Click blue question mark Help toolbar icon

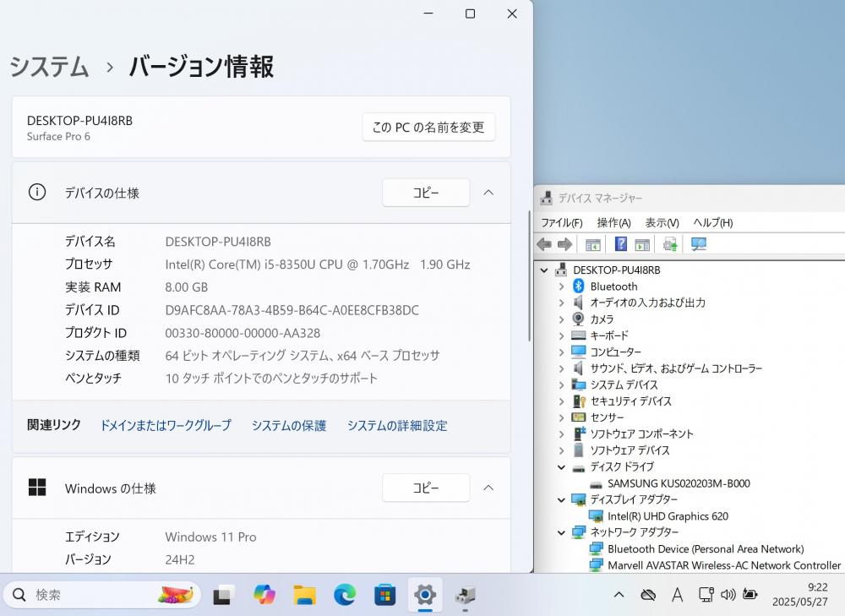(621, 244)
